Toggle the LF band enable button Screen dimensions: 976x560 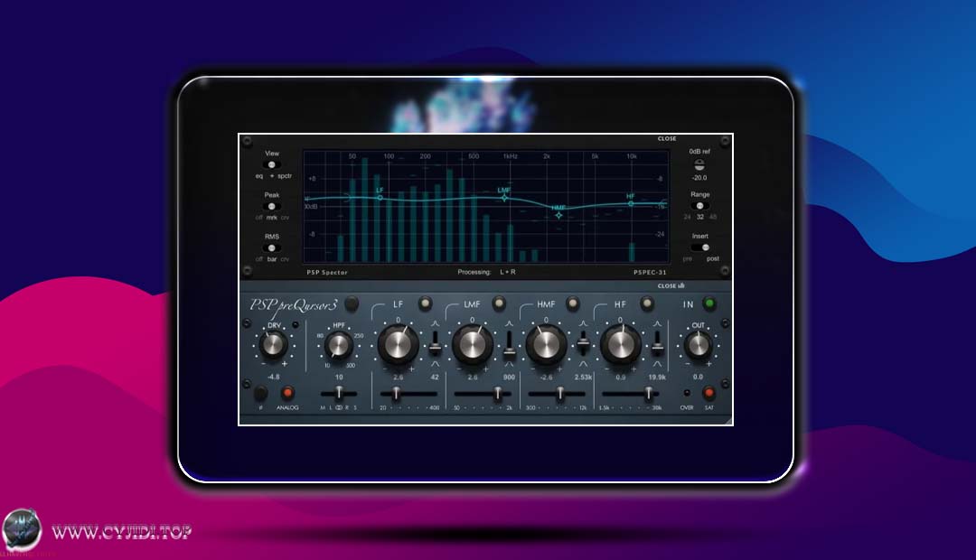point(424,304)
